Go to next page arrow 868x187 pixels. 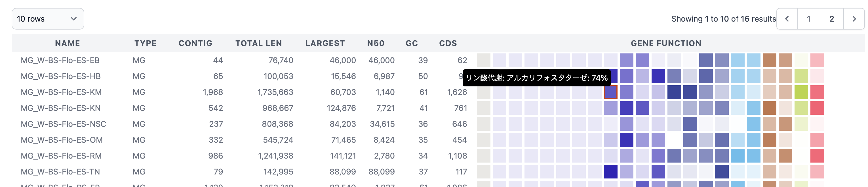click(x=854, y=19)
